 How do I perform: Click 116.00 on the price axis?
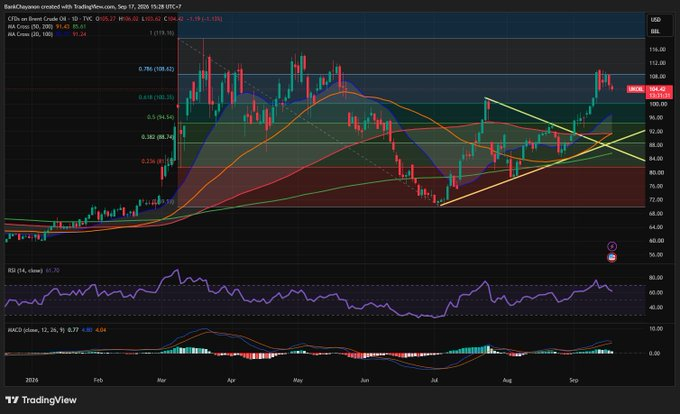coord(657,50)
